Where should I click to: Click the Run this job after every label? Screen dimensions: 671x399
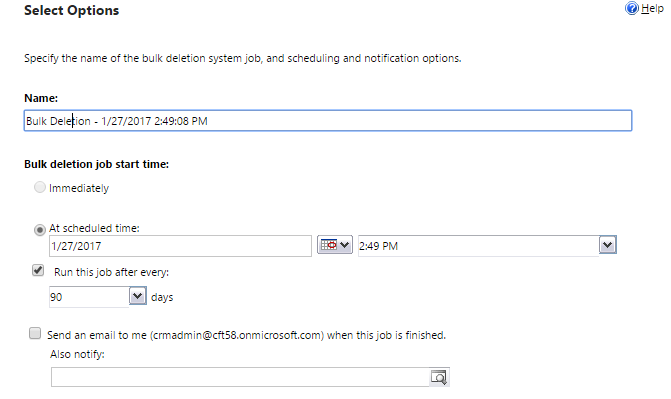111,272
